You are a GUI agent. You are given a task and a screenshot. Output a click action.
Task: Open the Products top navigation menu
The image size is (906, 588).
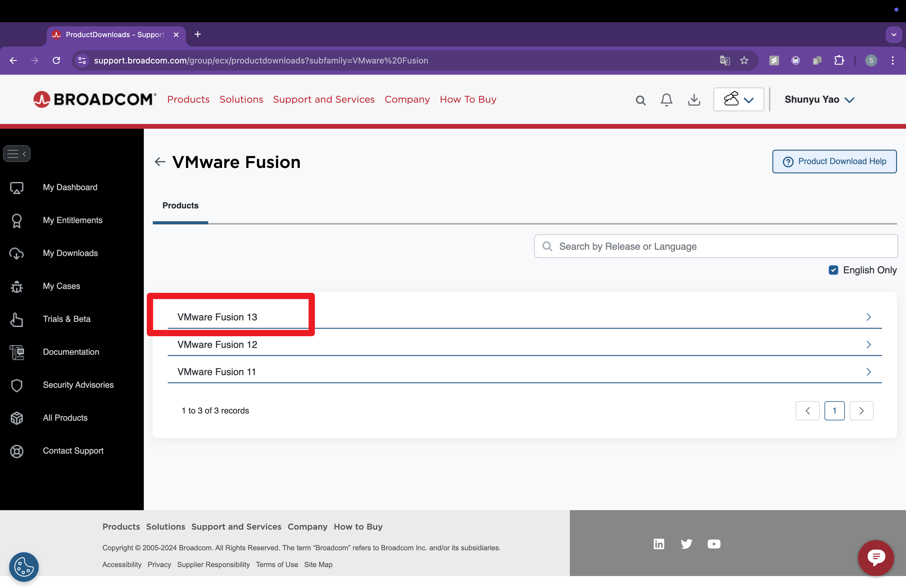(188, 99)
